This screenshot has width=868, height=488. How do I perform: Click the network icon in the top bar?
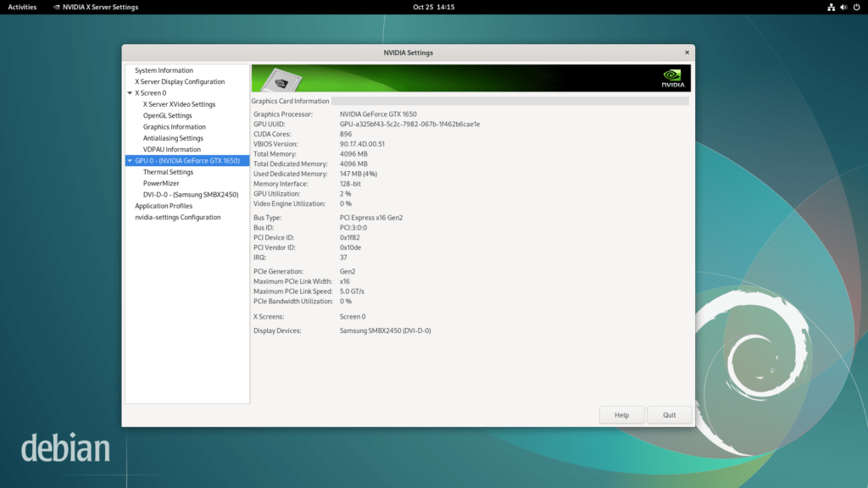[830, 7]
